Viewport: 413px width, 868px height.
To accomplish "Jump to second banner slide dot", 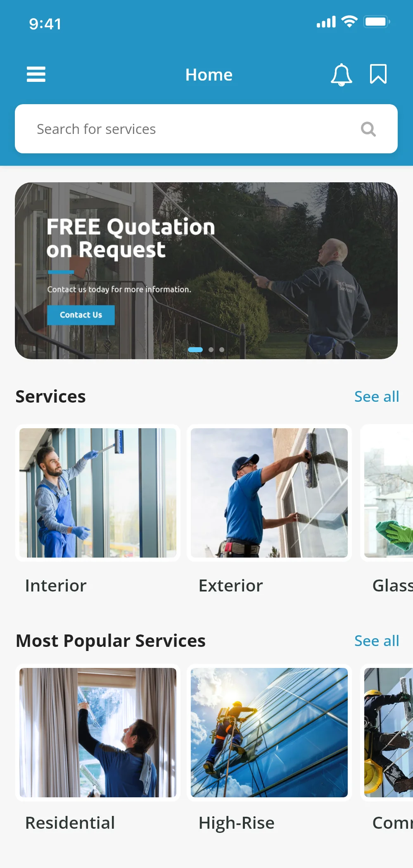I will pyautogui.click(x=211, y=350).
